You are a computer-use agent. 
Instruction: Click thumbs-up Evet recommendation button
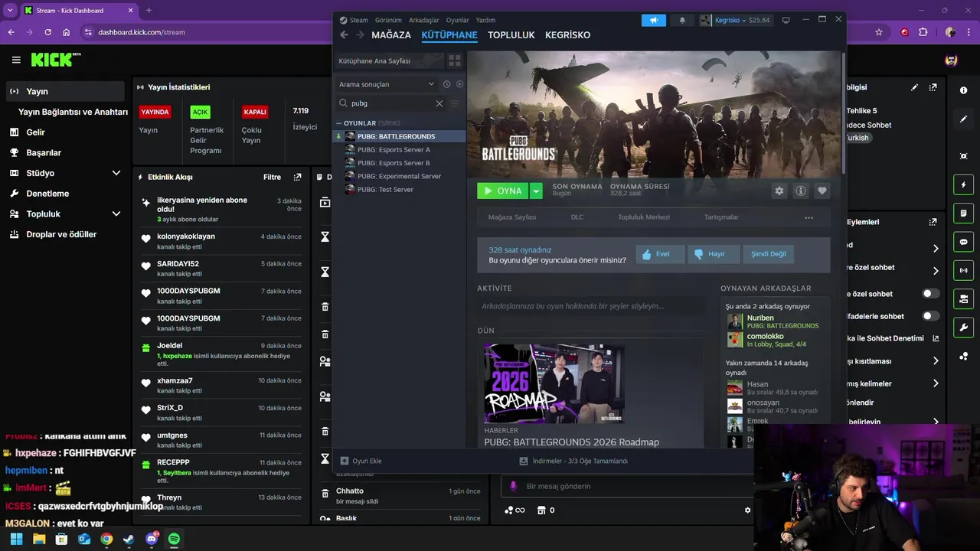(x=660, y=254)
